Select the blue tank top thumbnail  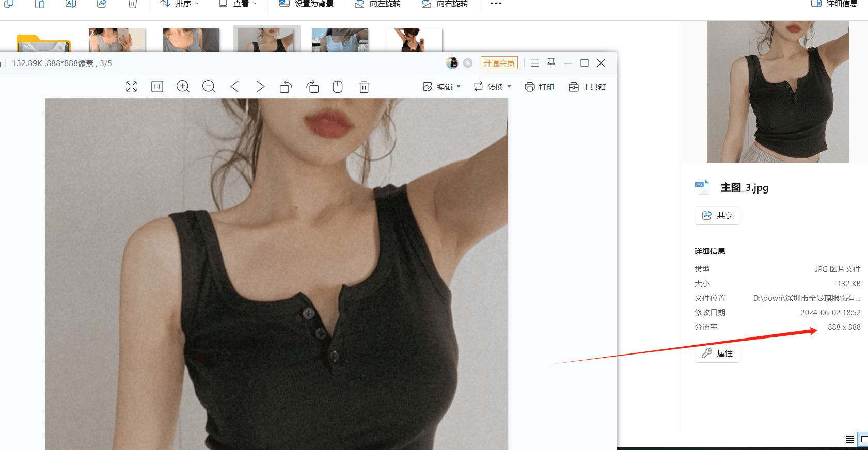click(x=340, y=40)
